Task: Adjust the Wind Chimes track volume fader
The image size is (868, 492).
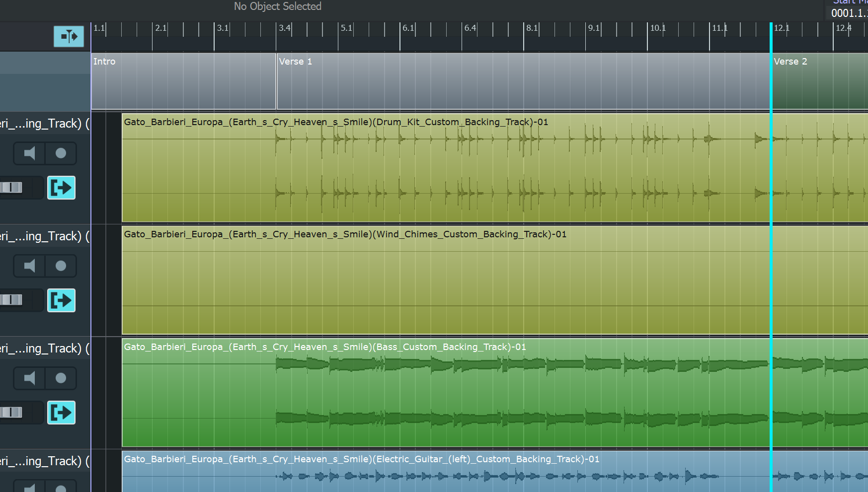Action: [x=11, y=300]
